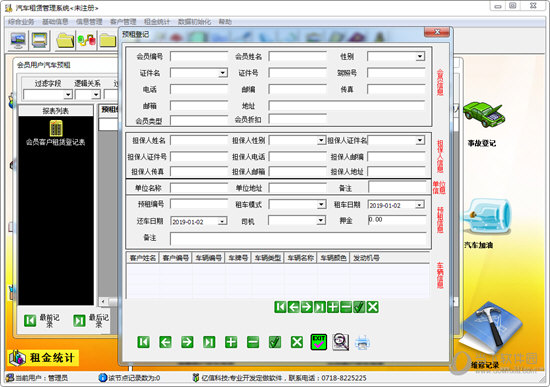Open the 还车日期 date picker dropdown
550x387 pixels.
(x=222, y=221)
